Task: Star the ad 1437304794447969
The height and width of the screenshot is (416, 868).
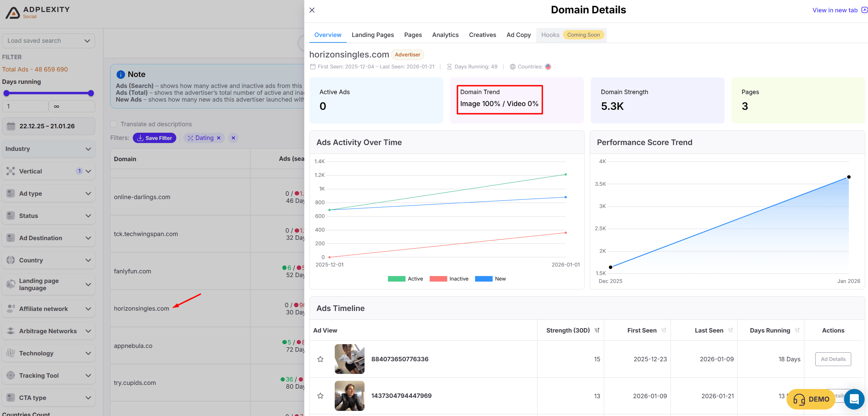Action: tap(320, 396)
